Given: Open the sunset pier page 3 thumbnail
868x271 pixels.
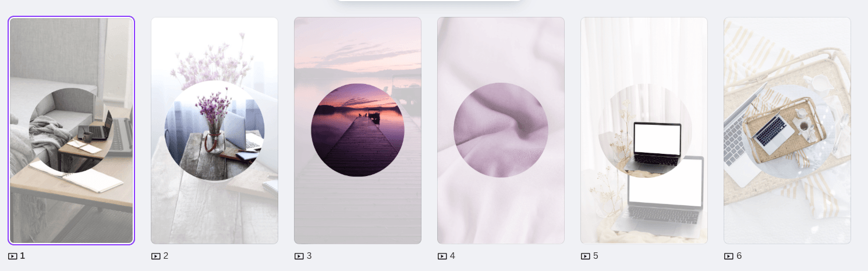Looking at the screenshot, I should pyautogui.click(x=357, y=131).
